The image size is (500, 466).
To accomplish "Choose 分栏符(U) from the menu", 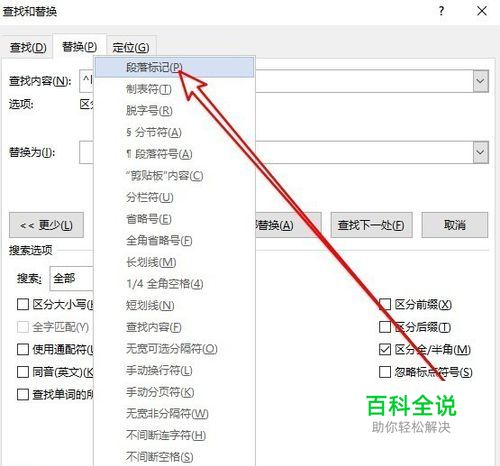I will point(174,197).
